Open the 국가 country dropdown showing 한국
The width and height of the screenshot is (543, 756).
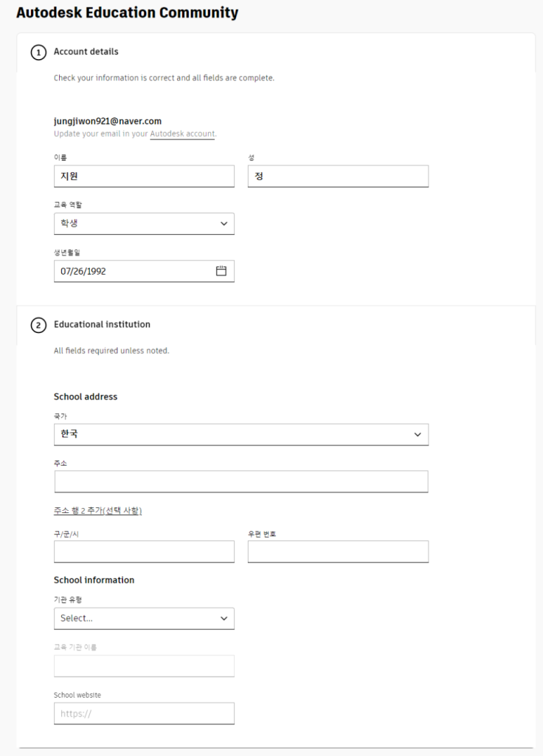click(x=241, y=434)
